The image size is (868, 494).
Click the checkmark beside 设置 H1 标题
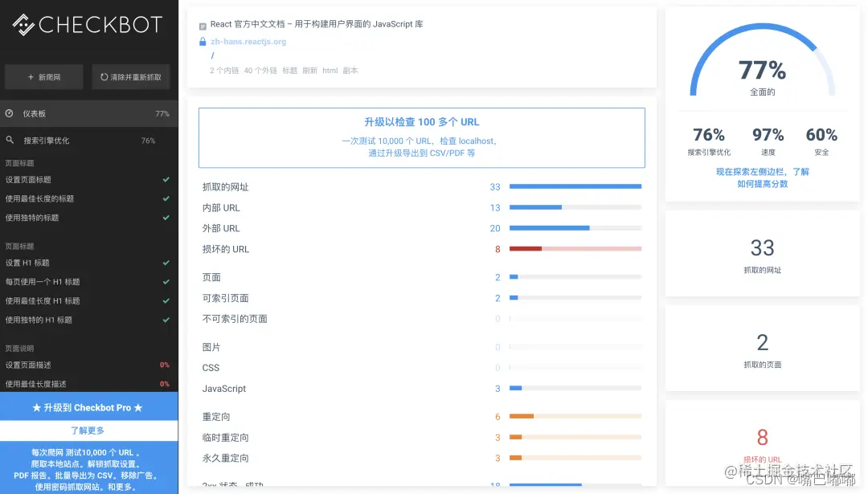point(167,263)
